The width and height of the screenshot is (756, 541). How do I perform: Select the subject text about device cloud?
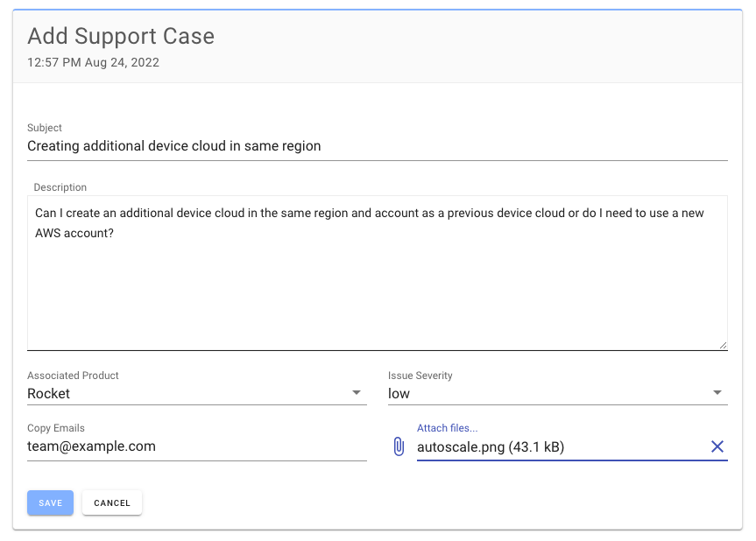[173, 146]
